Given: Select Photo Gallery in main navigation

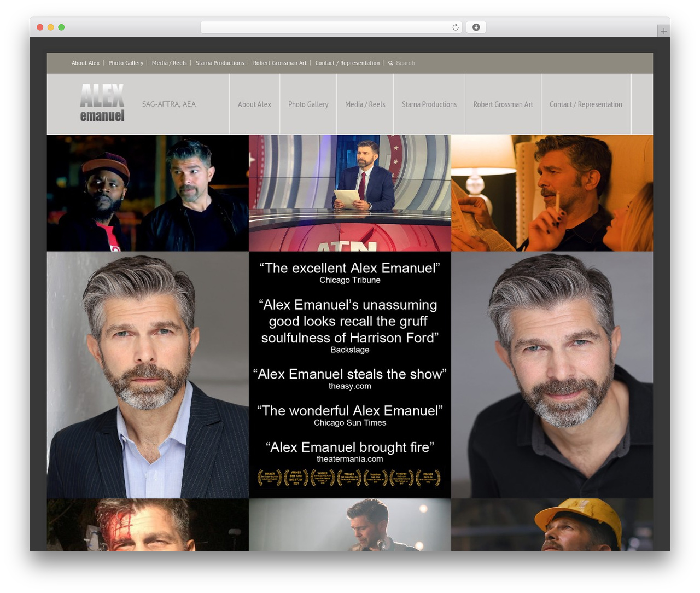Looking at the screenshot, I should pos(308,104).
